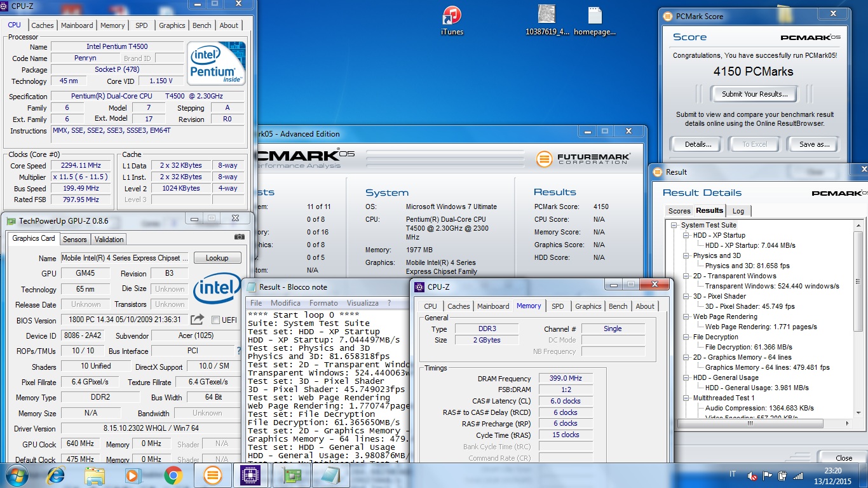The height and width of the screenshot is (488, 868).
Task: Open Bench tab in top CPU-Z window
Action: pyautogui.click(x=201, y=25)
